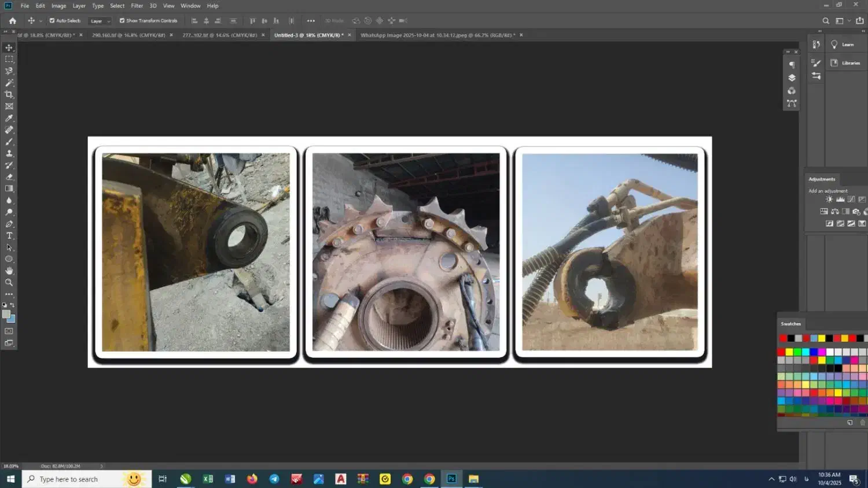This screenshot has width=868, height=488.
Task: Select the Crop tool
Action: tap(9, 94)
